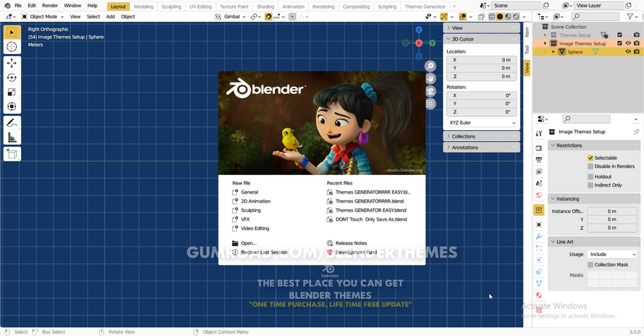The height and width of the screenshot is (336, 644).
Task: Open the Render menu
Action: click(x=50, y=6)
